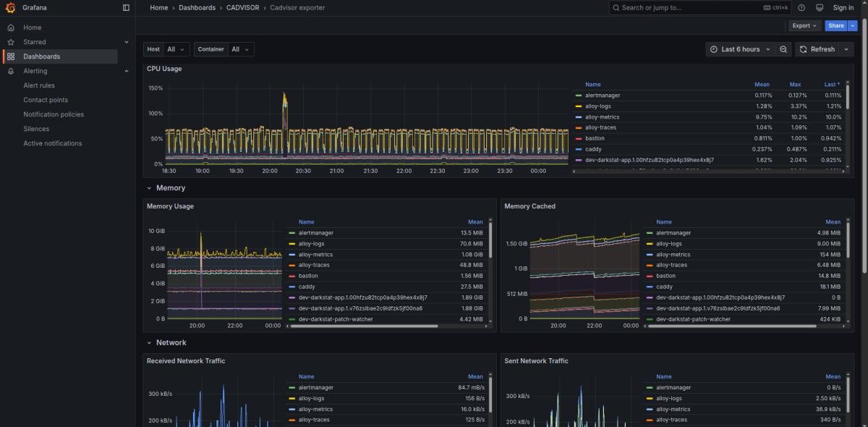Open Alert rules in sidebar

[39, 85]
